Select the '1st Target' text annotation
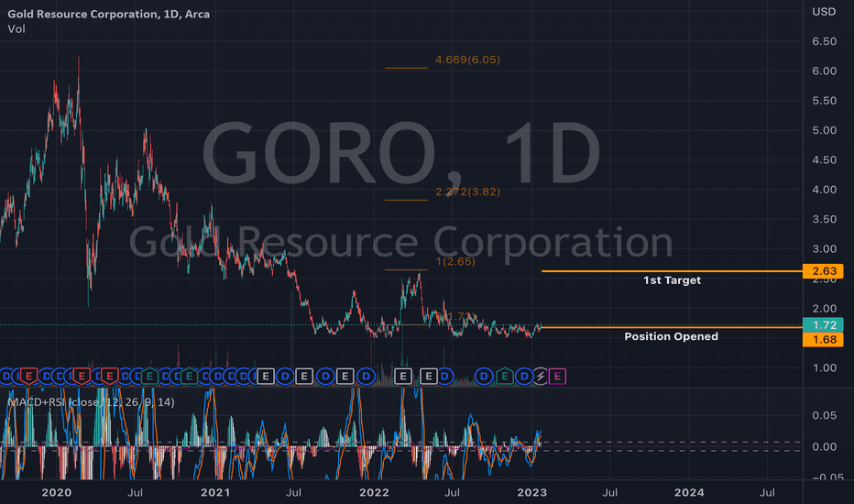 pyautogui.click(x=672, y=280)
